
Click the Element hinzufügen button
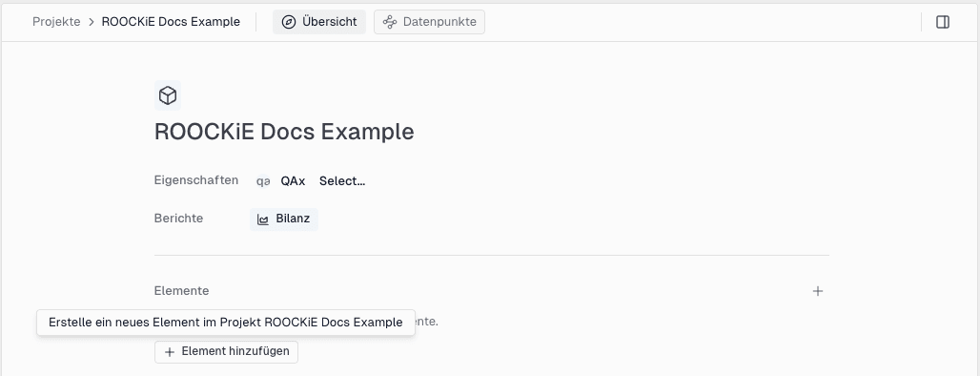[x=226, y=351]
